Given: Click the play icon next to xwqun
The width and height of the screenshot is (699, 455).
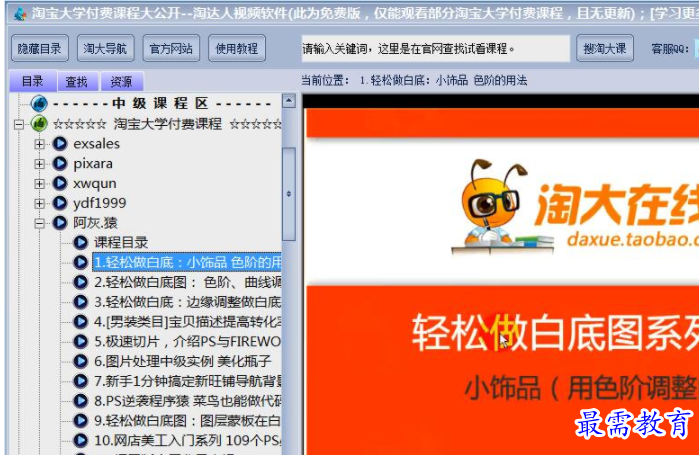Looking at the screenshot, I should pyautogui.click(x=60, y=183).
